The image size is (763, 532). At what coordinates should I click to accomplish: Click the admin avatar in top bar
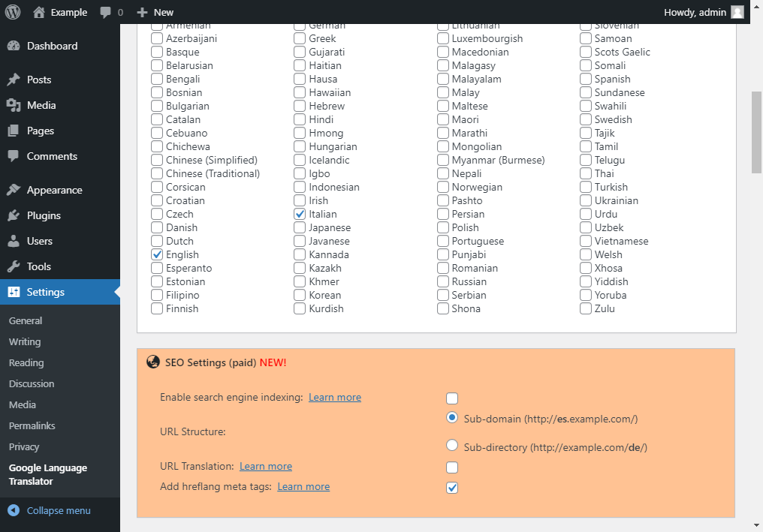pyautogui.click(x=737, y=12)
